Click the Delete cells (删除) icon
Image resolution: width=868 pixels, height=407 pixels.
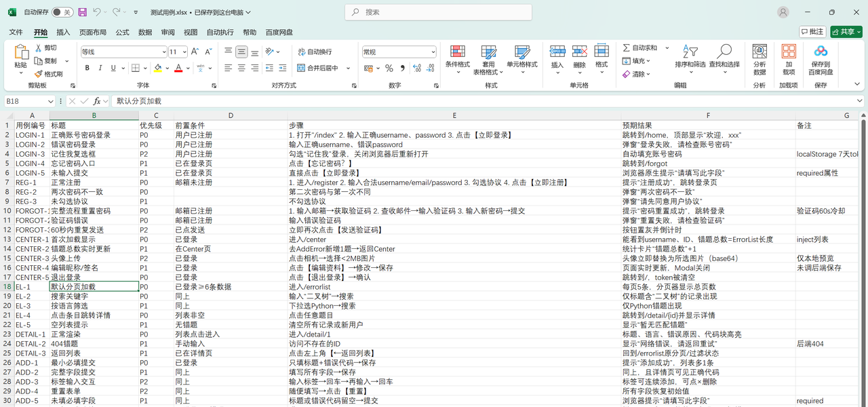[579, 52]
